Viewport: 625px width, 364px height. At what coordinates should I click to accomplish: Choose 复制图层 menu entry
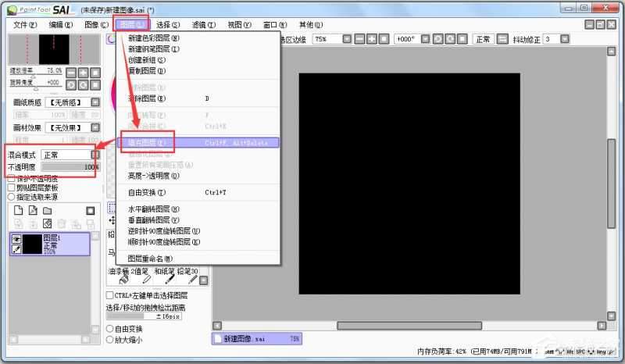(x=198, y=71)
